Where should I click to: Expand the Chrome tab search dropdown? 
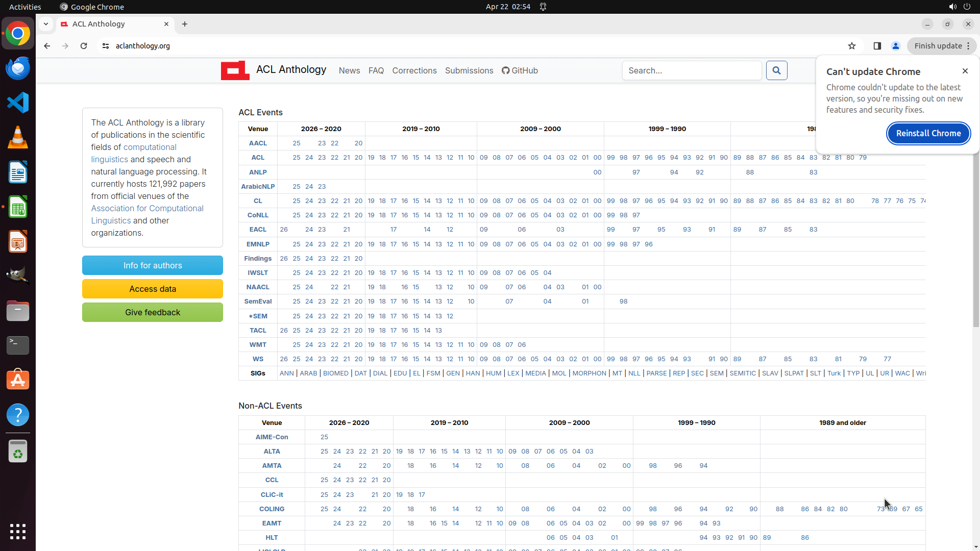click(x=46, y=24)
